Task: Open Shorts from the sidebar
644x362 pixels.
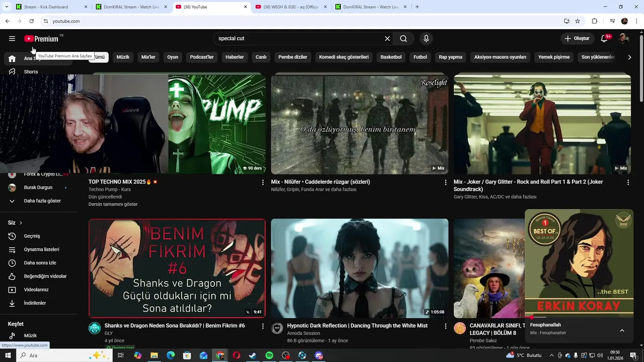Action: tap(31, 72)
